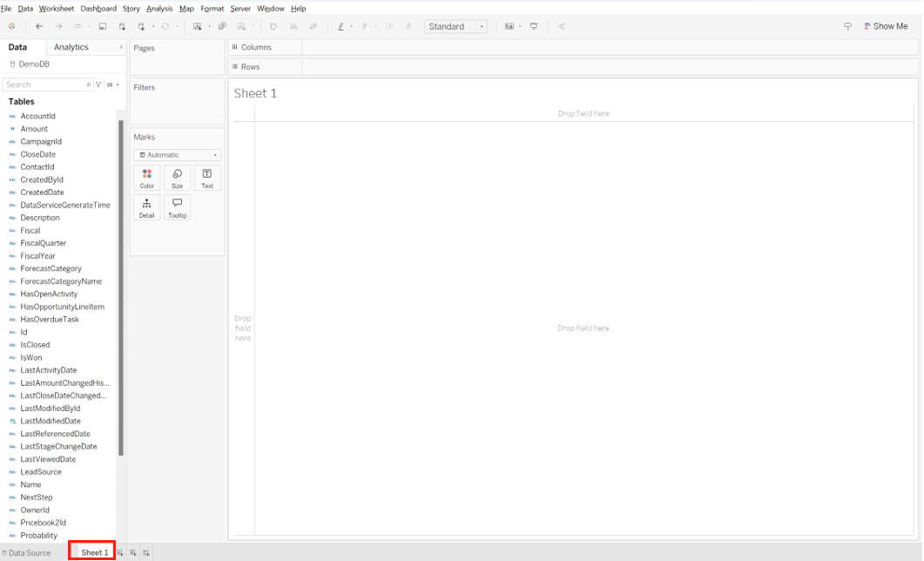Image resolution: width=924 pixels, height=561 pixels.
Task: Swap Rows and Columns using the toolbar icon
Action: 273,26
